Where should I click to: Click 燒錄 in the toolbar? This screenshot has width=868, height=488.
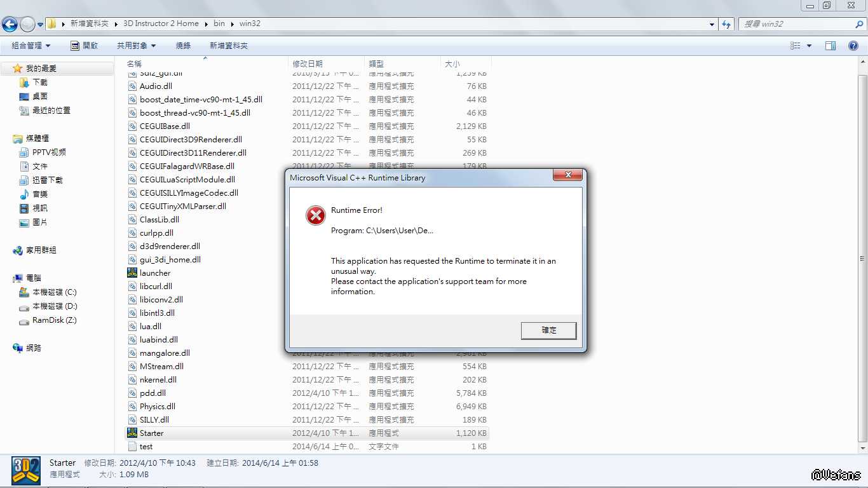pos(183,46)
